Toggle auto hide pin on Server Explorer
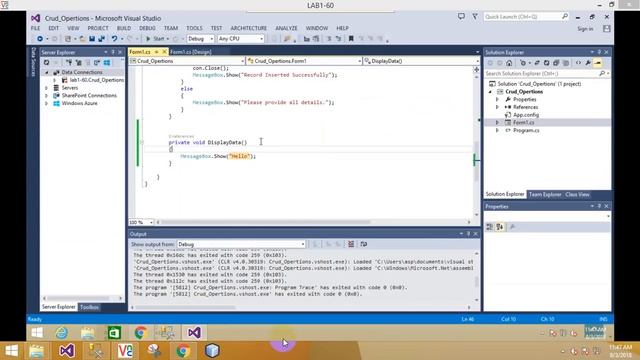Image resolution: width=640 pixels, height=360 pixels. [113, 52]
